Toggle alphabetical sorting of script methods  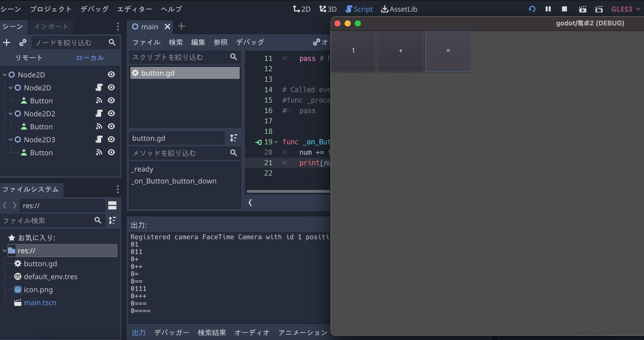[x=234, y=138]
